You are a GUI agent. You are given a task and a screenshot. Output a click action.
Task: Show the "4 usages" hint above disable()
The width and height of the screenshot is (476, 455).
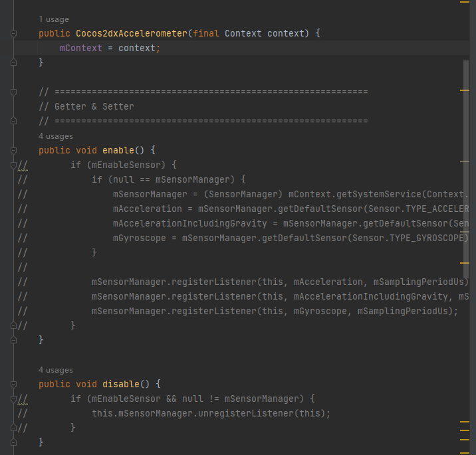tap(56, 370)
